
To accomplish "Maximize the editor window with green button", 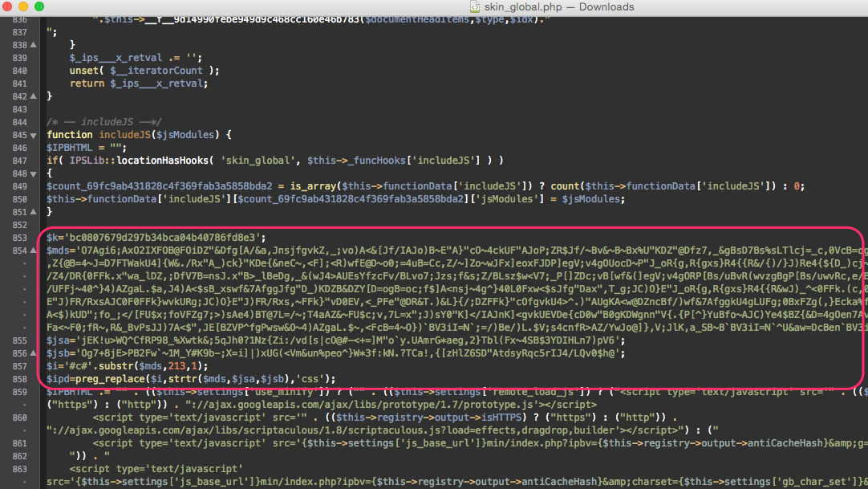I will click(39, 6).
